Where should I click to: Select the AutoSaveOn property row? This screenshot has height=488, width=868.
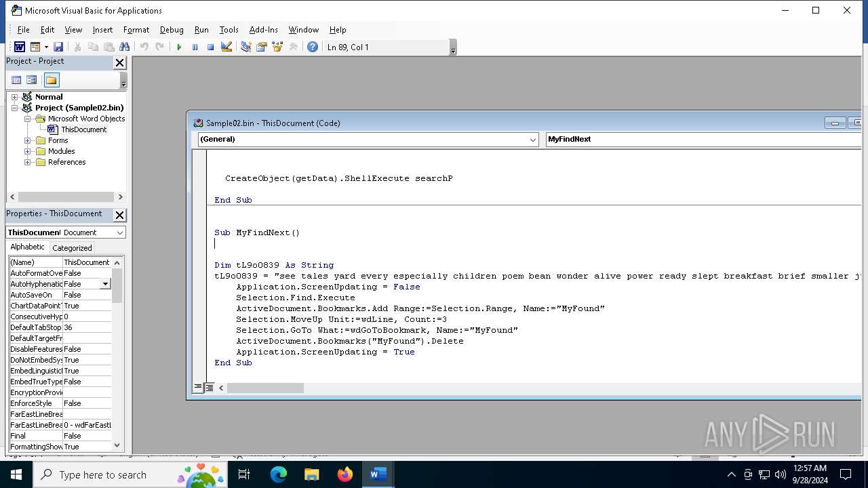coord(60,295)
